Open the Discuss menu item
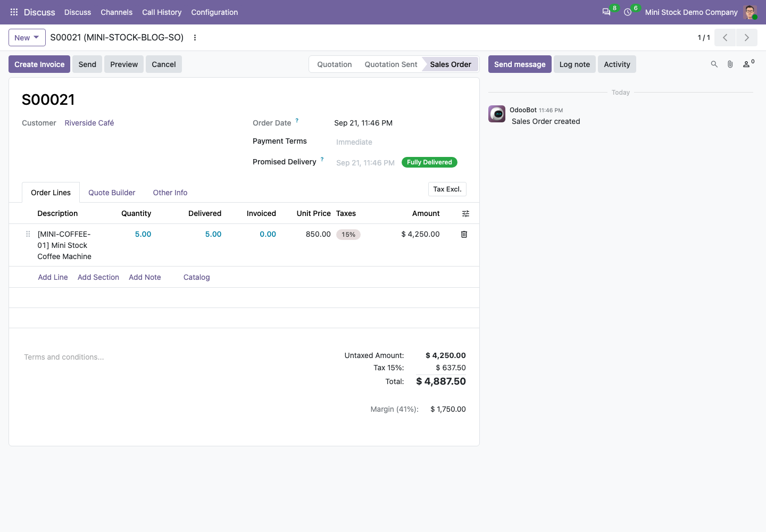 coord(78,12)
